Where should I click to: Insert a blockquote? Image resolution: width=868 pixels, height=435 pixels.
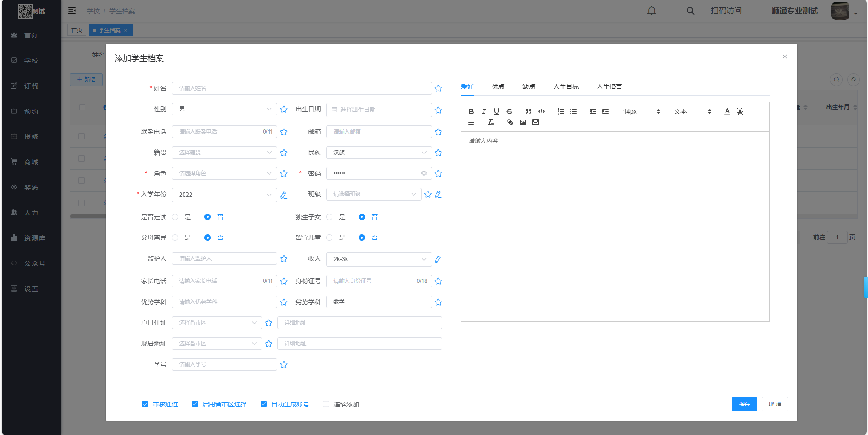[528, 111]
